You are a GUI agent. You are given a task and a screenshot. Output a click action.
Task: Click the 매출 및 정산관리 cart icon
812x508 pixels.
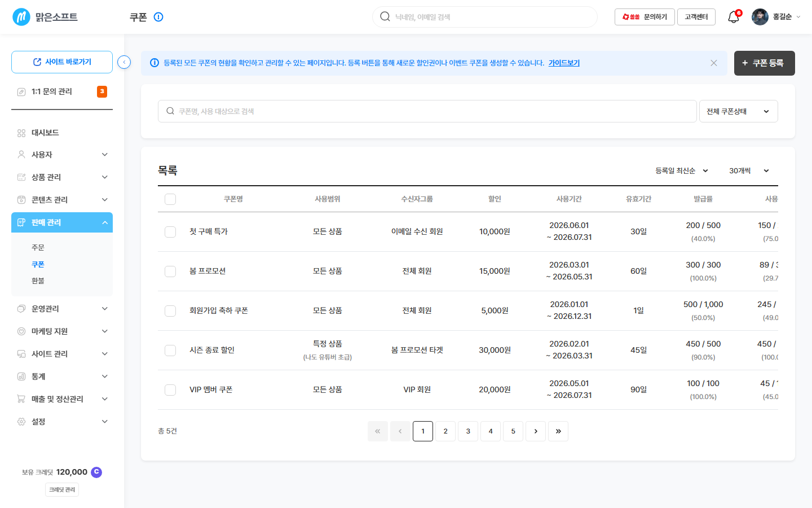[x=21, y=399]
